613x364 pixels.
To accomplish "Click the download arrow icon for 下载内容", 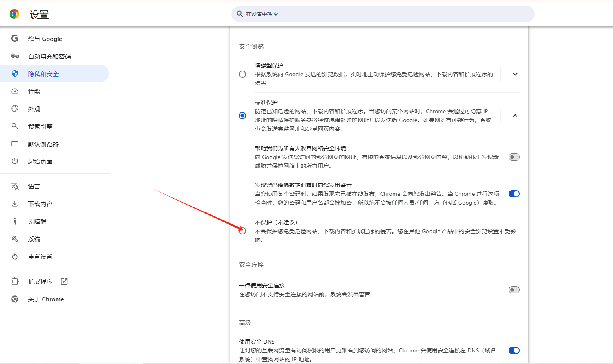I will click(15, 204).
